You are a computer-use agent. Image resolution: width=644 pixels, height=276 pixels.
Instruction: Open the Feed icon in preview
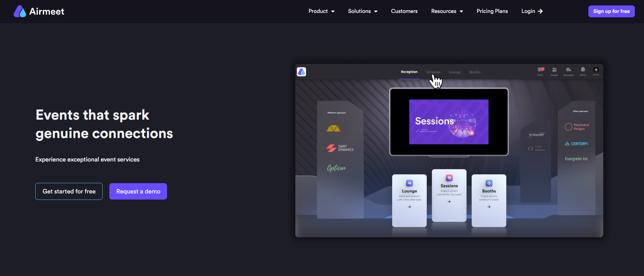pos(540,71)
